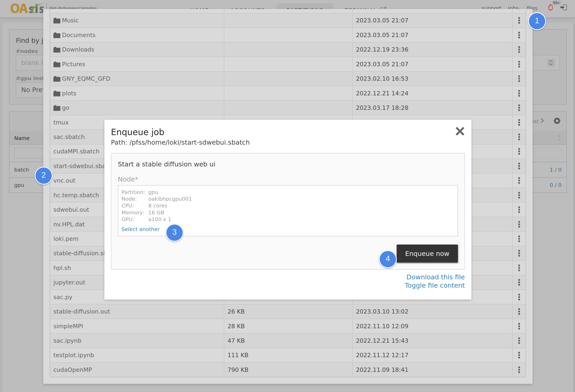Close the Enqueue job dialog
575x392 pixels.
460,131
